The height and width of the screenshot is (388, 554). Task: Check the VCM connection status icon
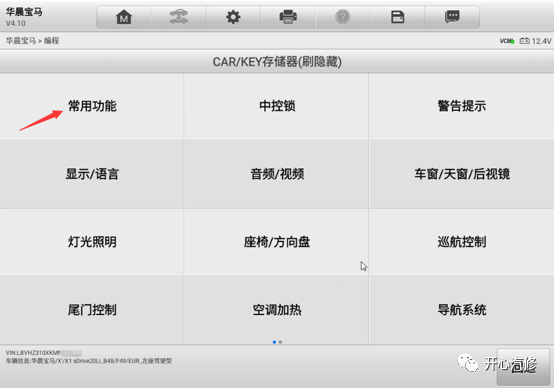click(x=507, y=41)
